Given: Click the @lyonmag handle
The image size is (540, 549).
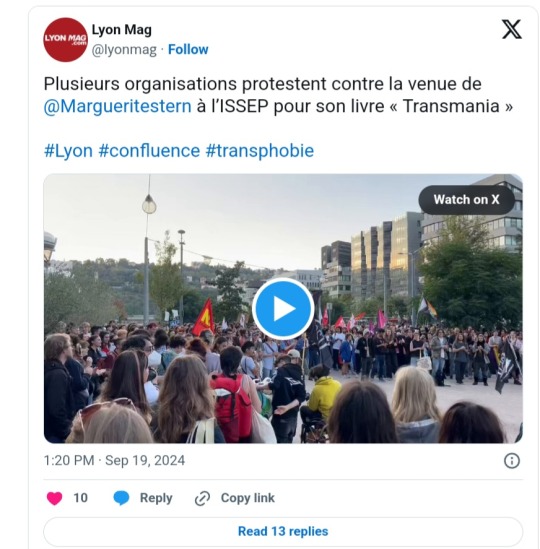Looking at the screenshot, I should (124, 50).
